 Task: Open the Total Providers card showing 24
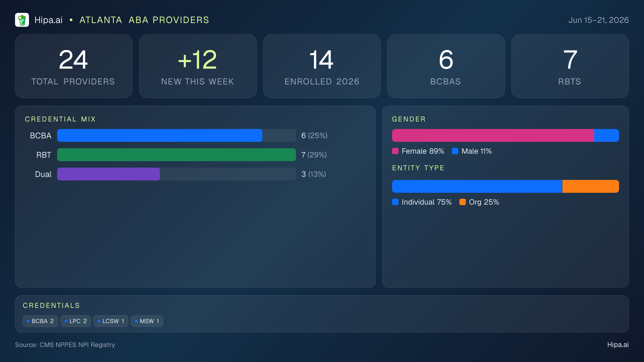tap(74, 66)
